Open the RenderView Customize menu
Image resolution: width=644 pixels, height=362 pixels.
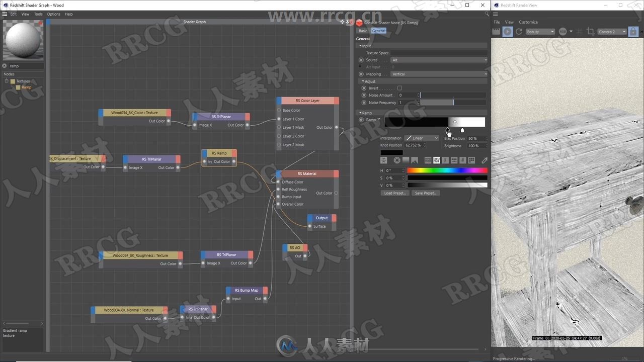(528, 22)
